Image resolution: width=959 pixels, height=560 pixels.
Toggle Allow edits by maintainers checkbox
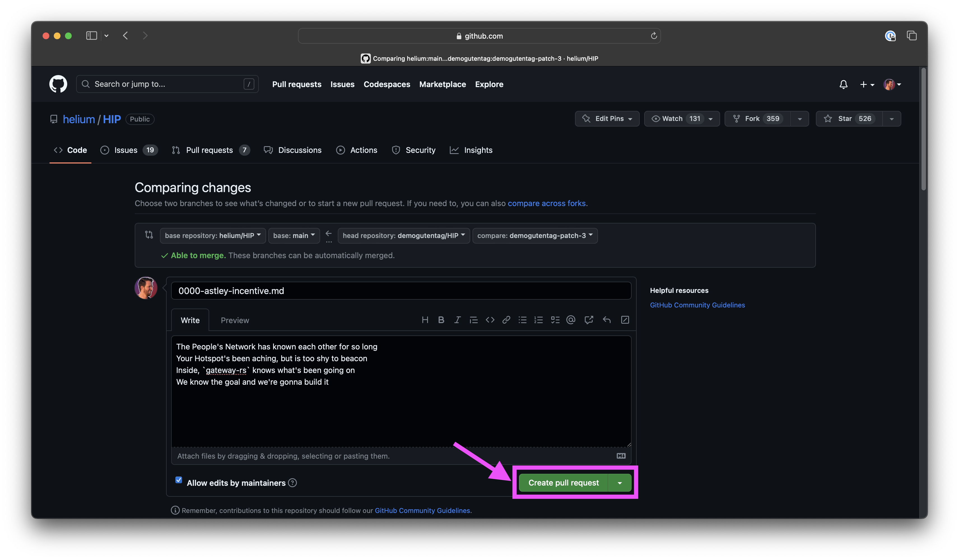click(x=178, y=480)
